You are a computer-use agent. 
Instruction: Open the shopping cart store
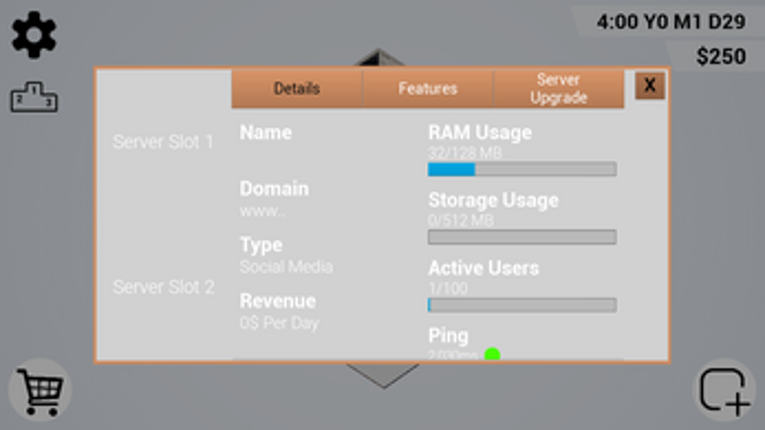point(40,390)
